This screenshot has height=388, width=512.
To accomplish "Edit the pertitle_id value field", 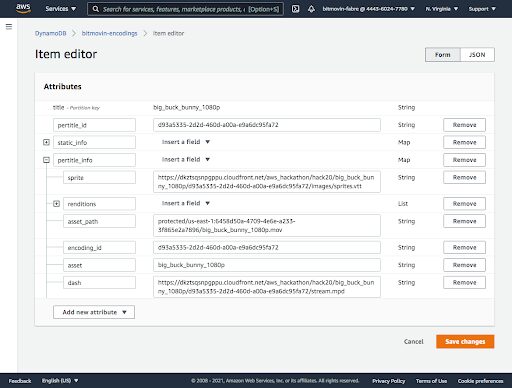I will (267, 125).
